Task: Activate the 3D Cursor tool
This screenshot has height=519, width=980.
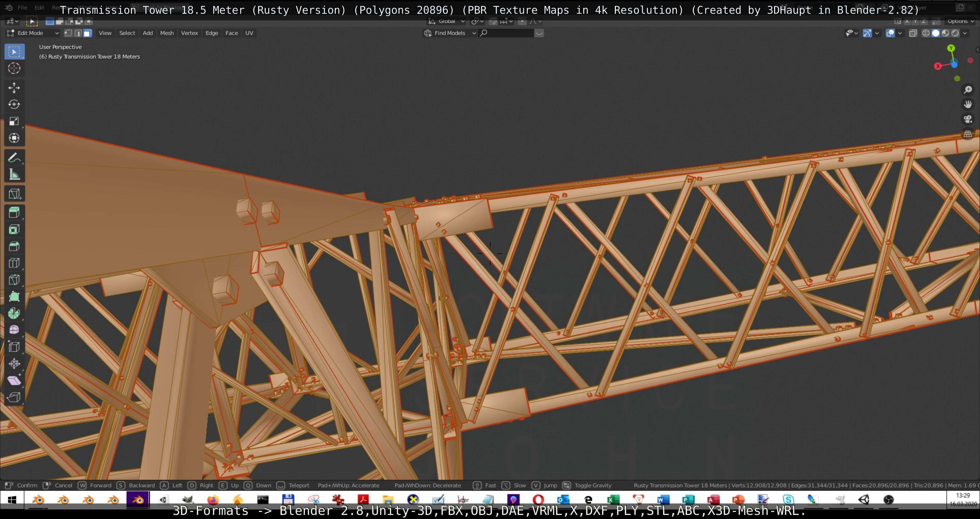Action: pos(15,68)
